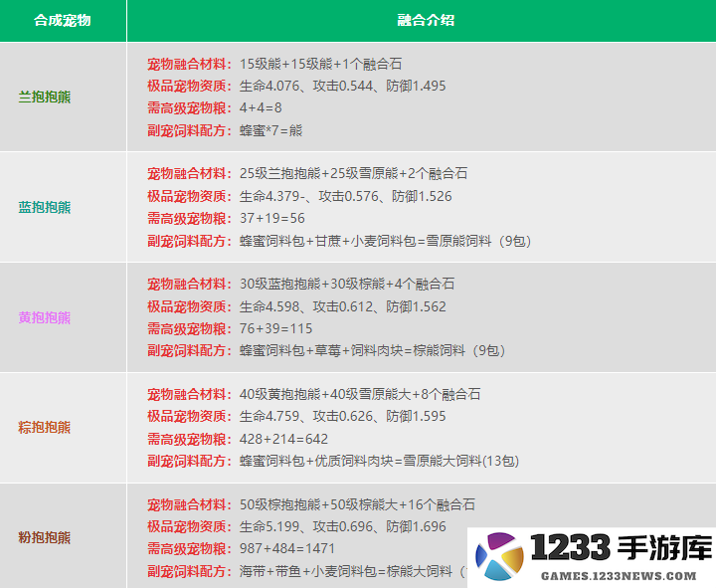Select the 蓝抱抱熊 pet name
Image resolution: width=716 pixels, height=588 pixels.
45,207
